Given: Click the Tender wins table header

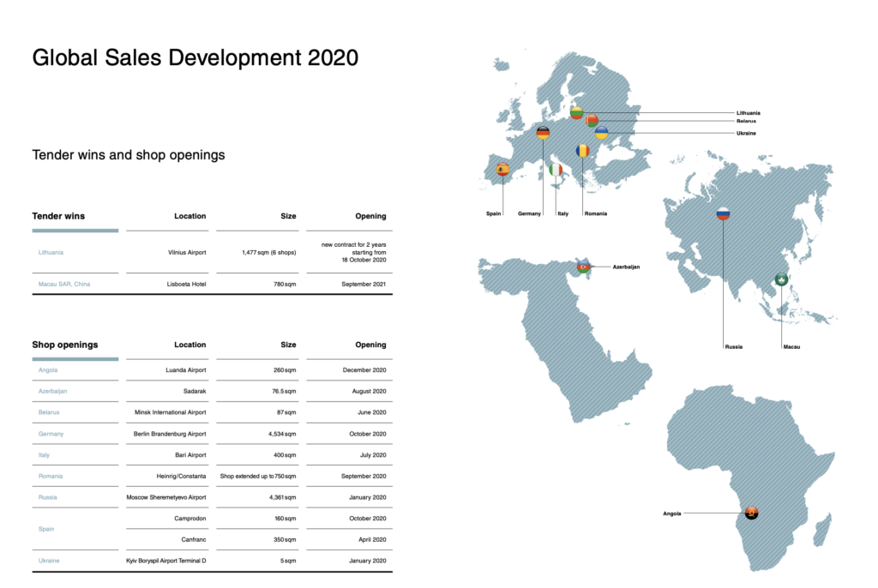Looking at the screenshot, I should [58, 216].
